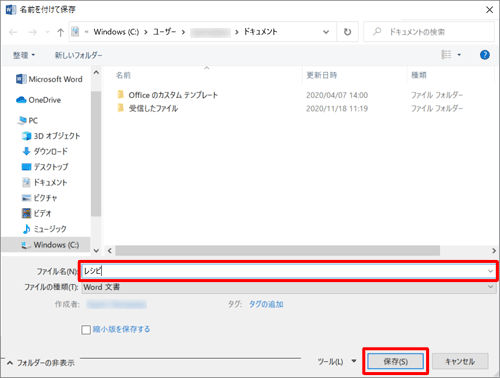Collapse folders with フォルダーの非表示

coord(41,363)
